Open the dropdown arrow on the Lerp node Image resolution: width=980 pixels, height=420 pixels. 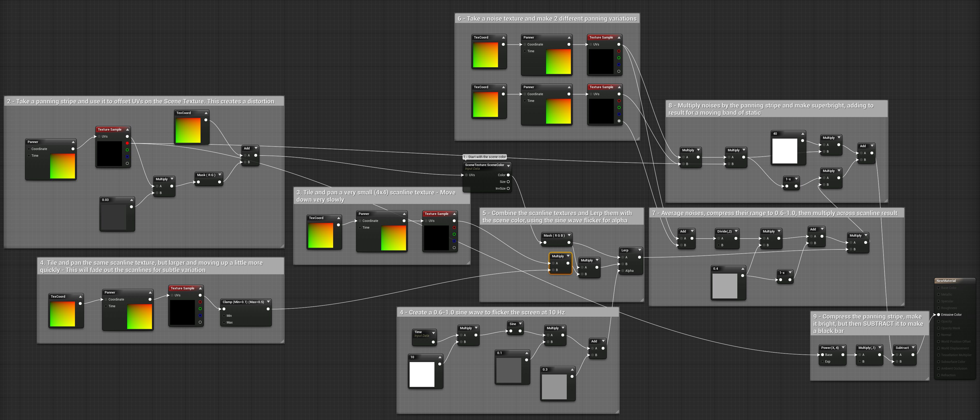coord(640,250)
